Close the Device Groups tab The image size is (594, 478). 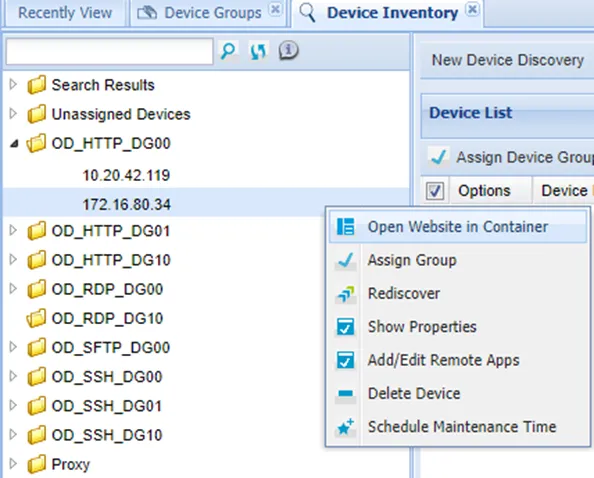[x=275, y=9]
